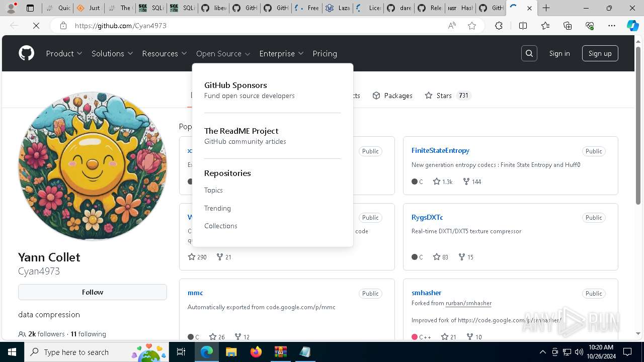This screenshot has height=362, width=644.
Task: Open WinRAR from the taskbar
Action: (x=280, y=352)
